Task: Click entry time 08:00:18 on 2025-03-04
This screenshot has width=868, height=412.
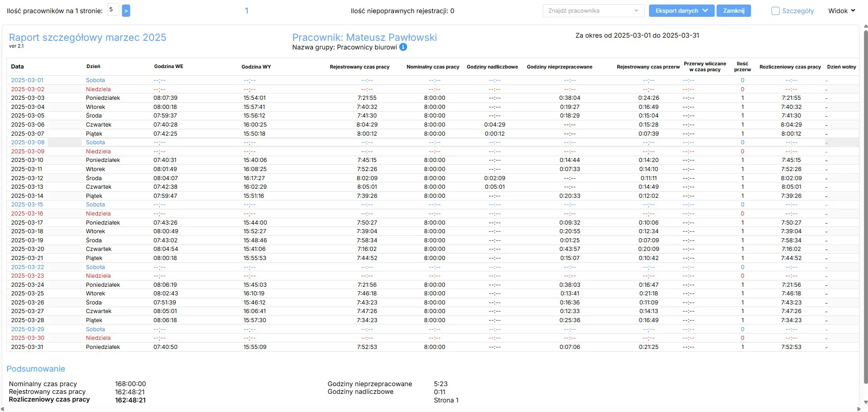Action: tap(165, 107)
